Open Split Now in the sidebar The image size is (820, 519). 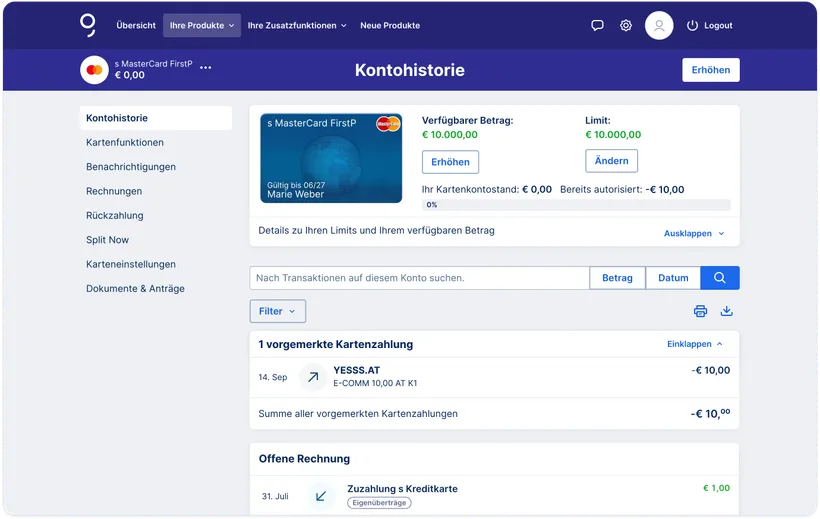point(107,240)
